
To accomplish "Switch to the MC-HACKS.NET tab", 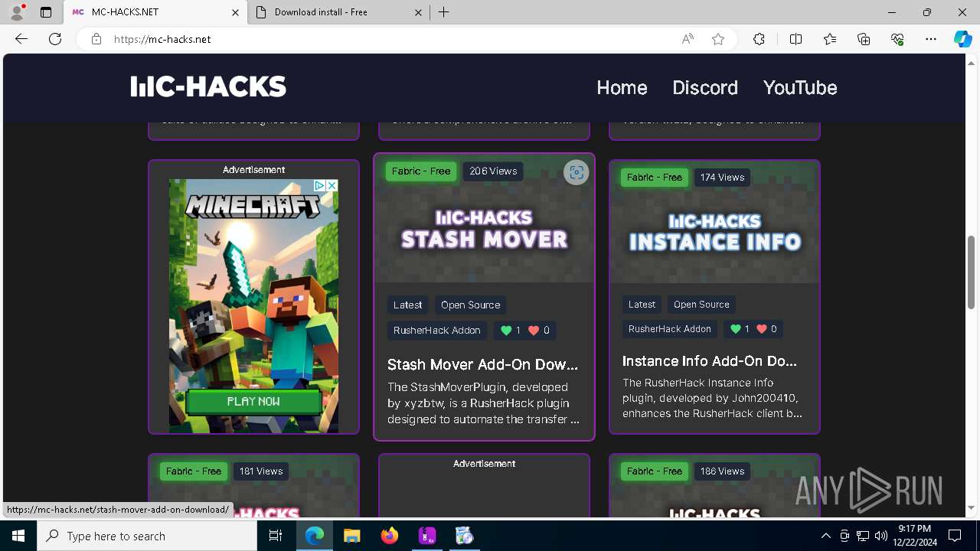I will click(x=155, y=12).
